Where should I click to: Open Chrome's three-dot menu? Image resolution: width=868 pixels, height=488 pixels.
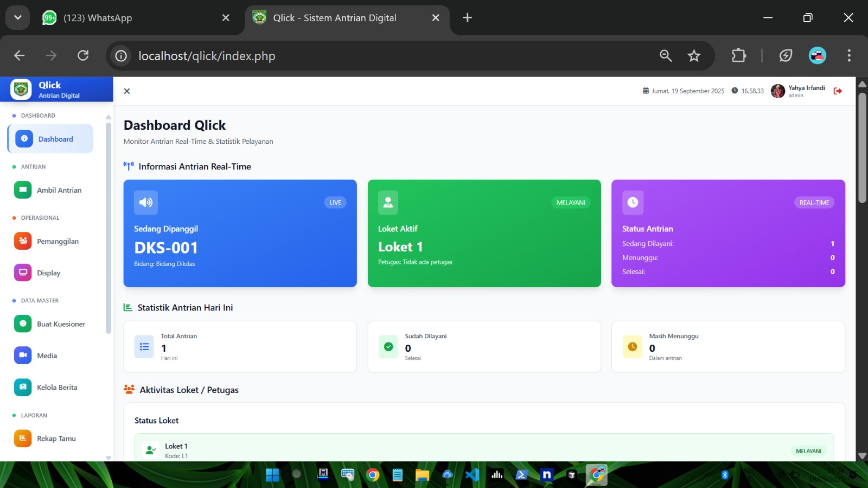(x=849, y=55)
